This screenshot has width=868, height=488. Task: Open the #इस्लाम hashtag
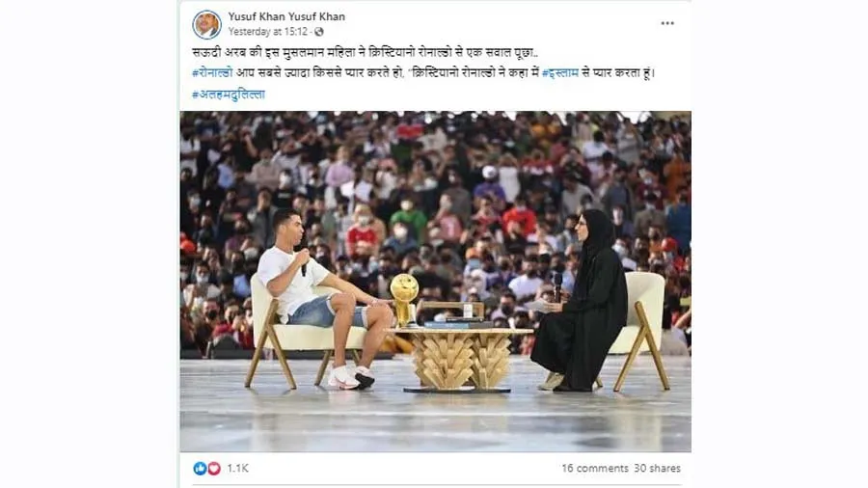[559, 73]
